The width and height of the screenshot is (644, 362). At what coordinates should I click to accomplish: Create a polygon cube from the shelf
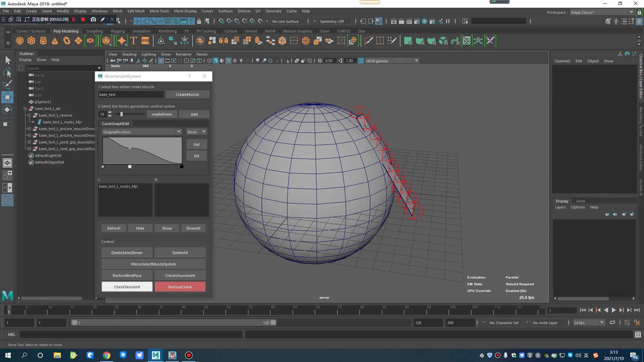click(x=32, y=41)
